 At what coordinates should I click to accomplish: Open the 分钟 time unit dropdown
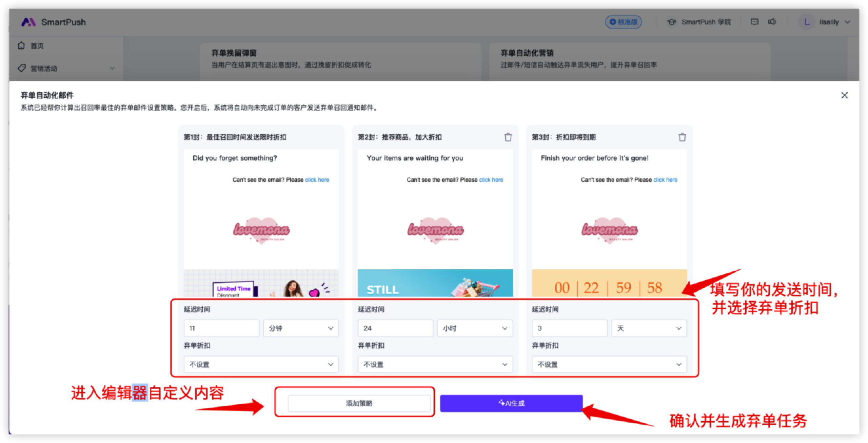(301, 328)
